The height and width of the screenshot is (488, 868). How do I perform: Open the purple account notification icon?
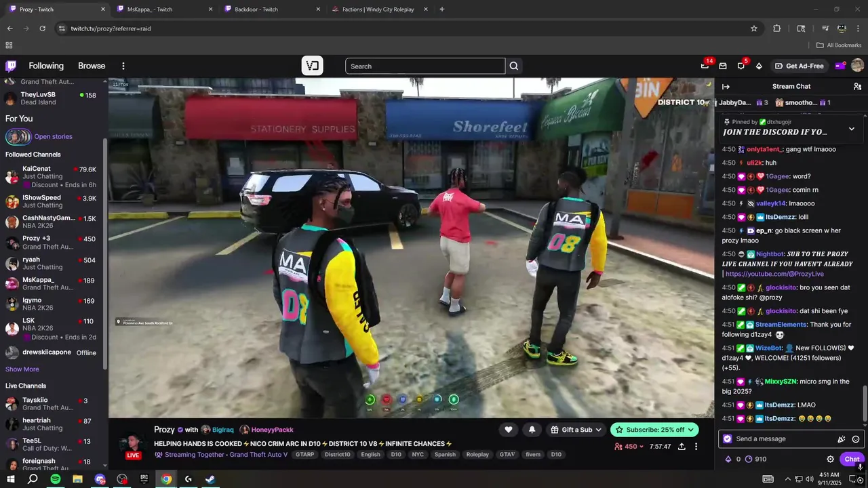pyautogui.click(x=840, y=66)
